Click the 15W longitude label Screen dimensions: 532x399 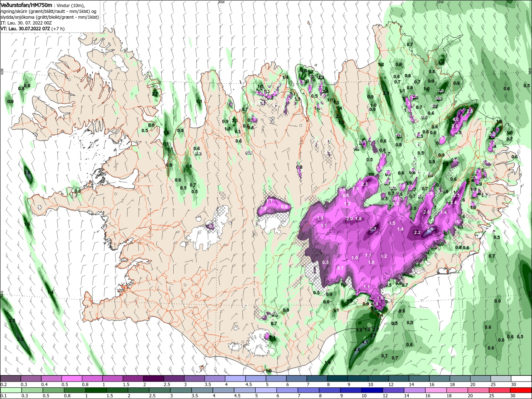point(440,2)
